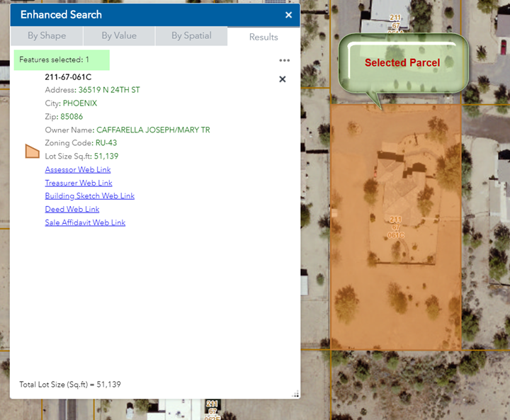This screenshot has width=510, height=420.
Task: Open the Sale Affidavit Web Link
Action: [x=85, y=222]
